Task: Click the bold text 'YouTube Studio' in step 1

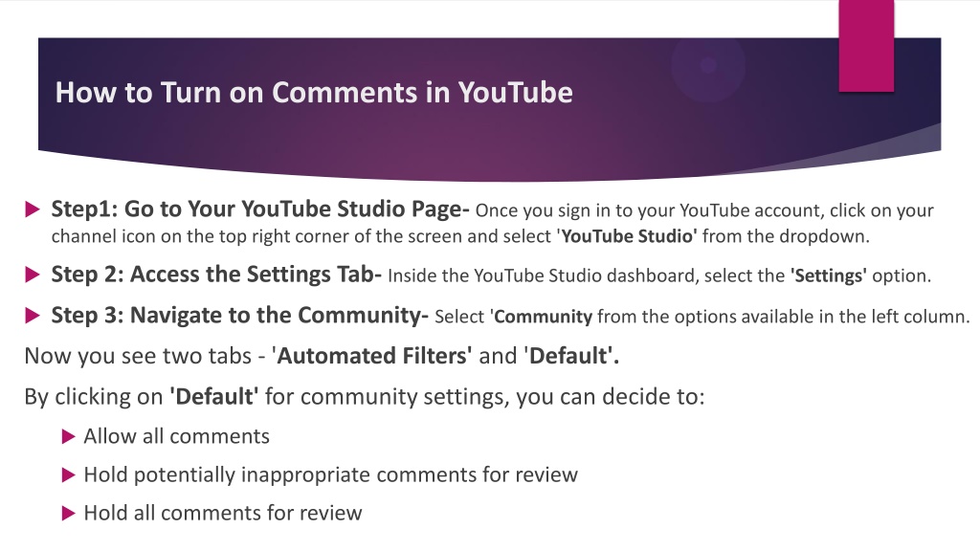Action: 627,237
